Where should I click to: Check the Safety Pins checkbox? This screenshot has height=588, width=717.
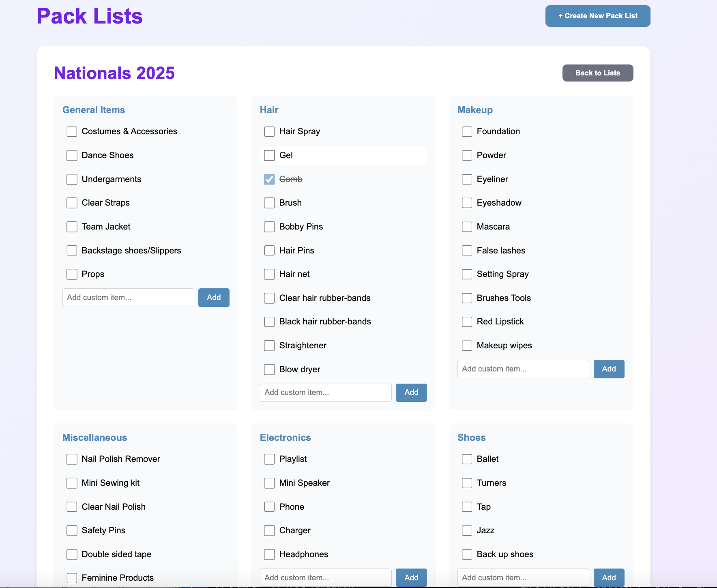coord(72,530)
